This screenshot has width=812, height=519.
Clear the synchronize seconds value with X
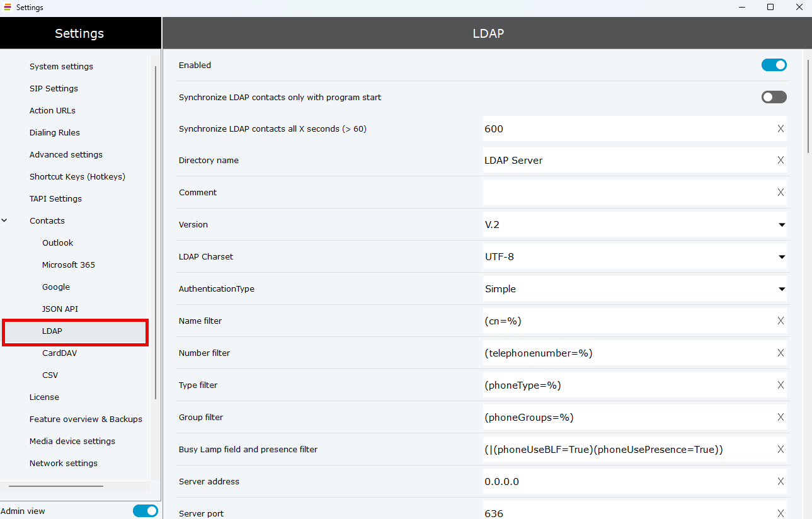click(781, 128)
